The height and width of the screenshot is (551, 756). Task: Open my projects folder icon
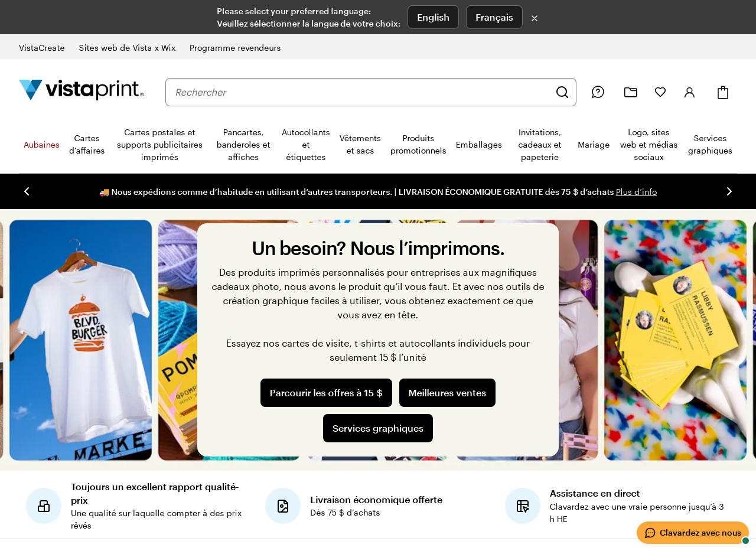(630, 92)
